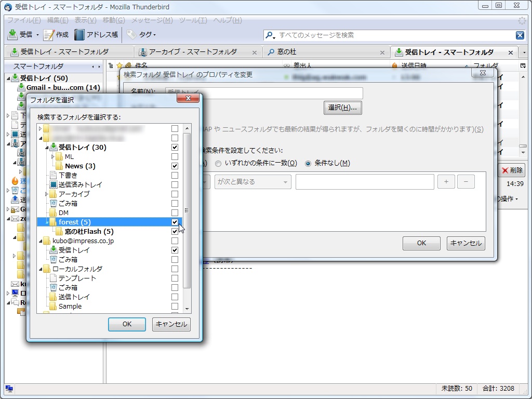Open the Address Book (アドレス帳) icon

tap(79, 35)
